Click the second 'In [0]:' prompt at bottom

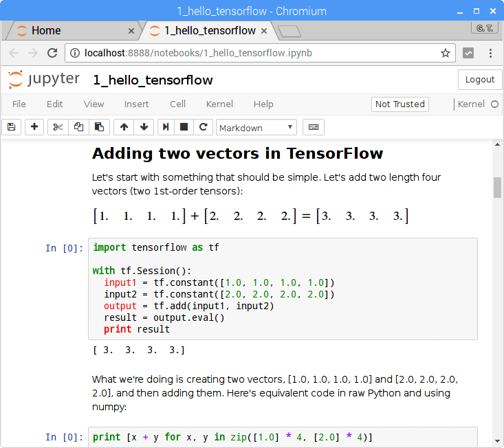(x=64, y=437)
